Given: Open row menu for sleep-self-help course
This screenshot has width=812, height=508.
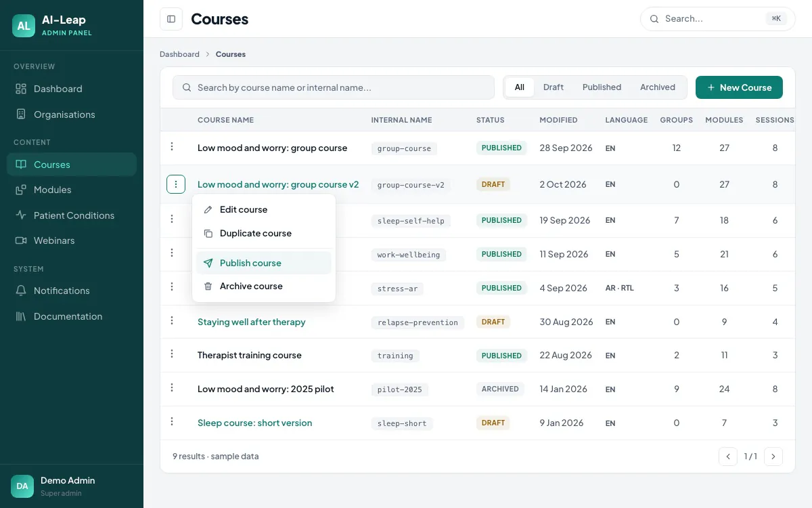Looking at the screenshot, I should 172,219.
